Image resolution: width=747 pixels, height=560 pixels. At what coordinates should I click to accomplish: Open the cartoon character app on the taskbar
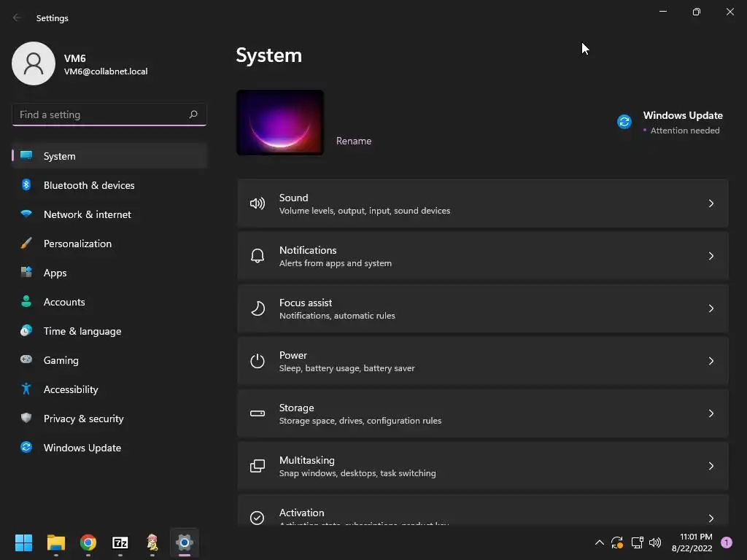point(152,542)
